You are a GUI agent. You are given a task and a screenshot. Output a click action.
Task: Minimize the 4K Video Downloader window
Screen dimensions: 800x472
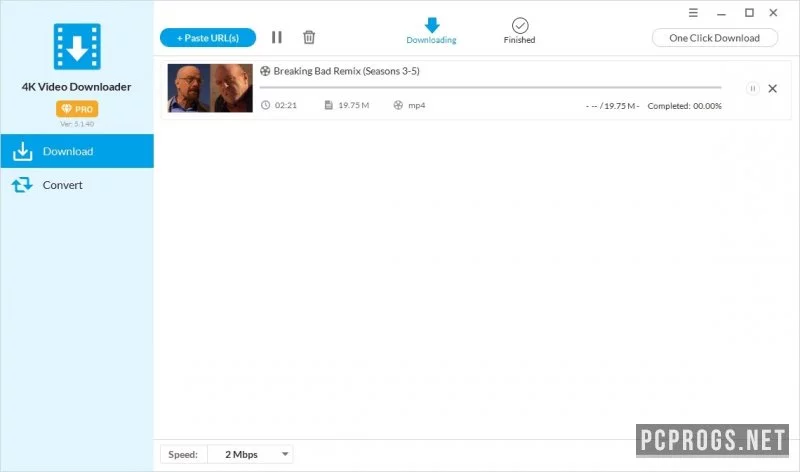[x=721, y=13]
